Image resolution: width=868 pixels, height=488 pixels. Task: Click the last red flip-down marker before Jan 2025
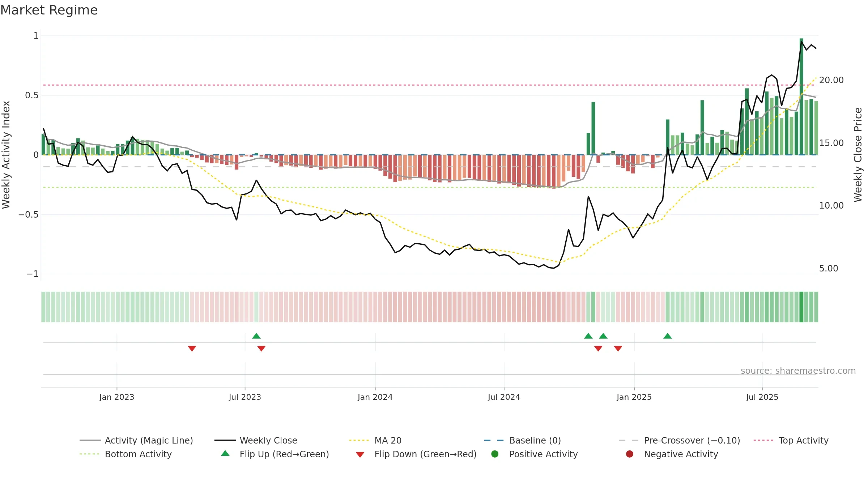click(x=618, y=348)
